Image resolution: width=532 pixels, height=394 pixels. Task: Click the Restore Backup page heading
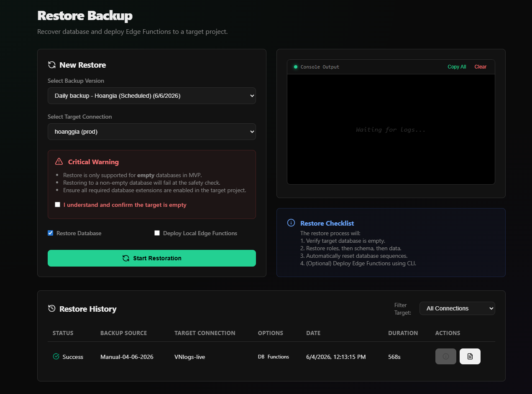[85, 16]
